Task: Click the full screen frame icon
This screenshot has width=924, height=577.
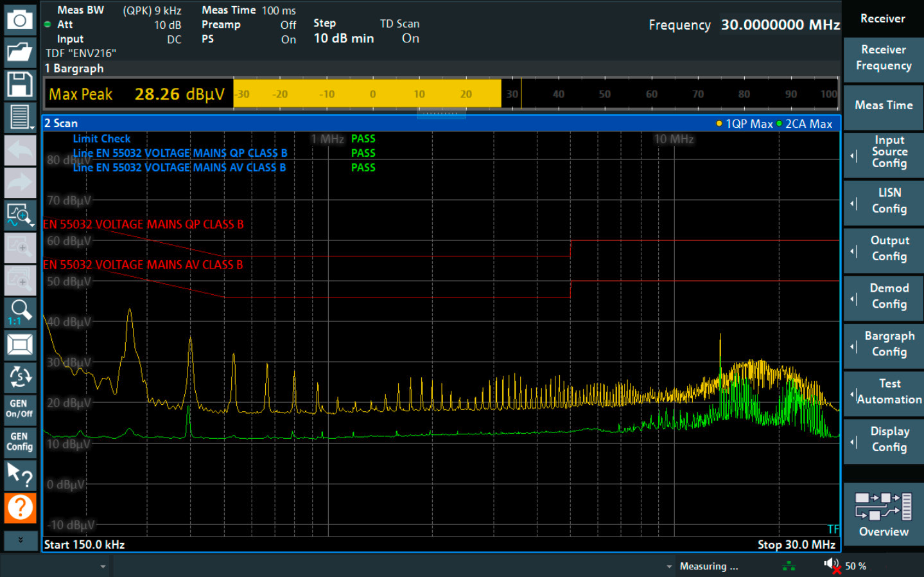Action: click(x=20, y=345)
